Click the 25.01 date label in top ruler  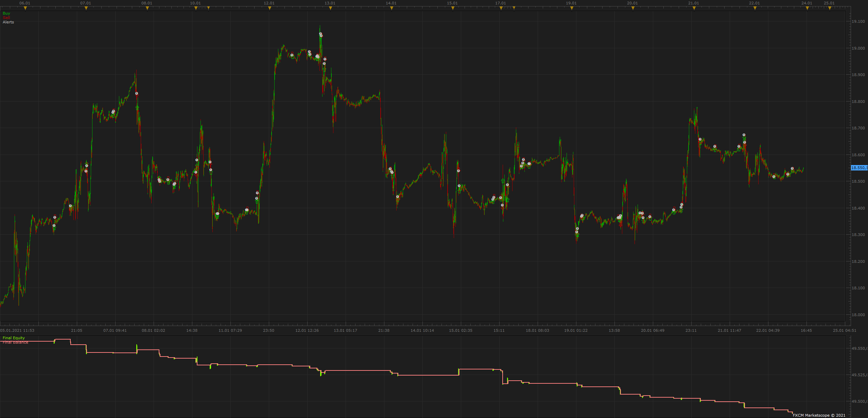829,3
